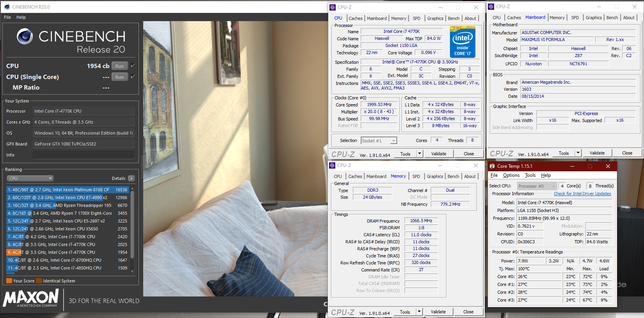Click the Cinebench title bar app icon
The image size is (644, 318).
coord(7,7)
